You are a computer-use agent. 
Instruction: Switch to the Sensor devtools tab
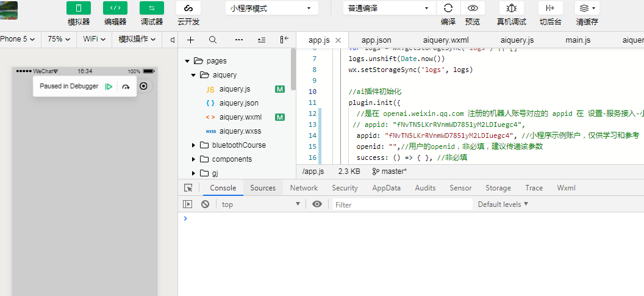coord(460,188)
